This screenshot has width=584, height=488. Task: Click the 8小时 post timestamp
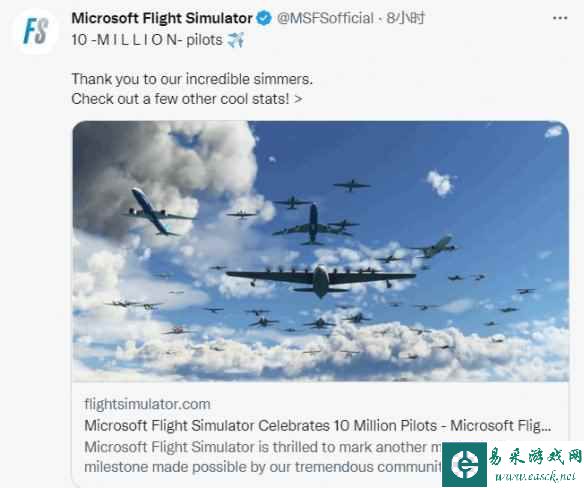[405, 18]
